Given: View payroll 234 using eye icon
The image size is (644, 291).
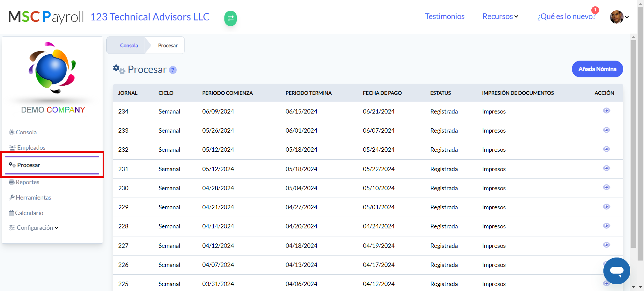Looking at the screenshot, I should click(606, 111).
